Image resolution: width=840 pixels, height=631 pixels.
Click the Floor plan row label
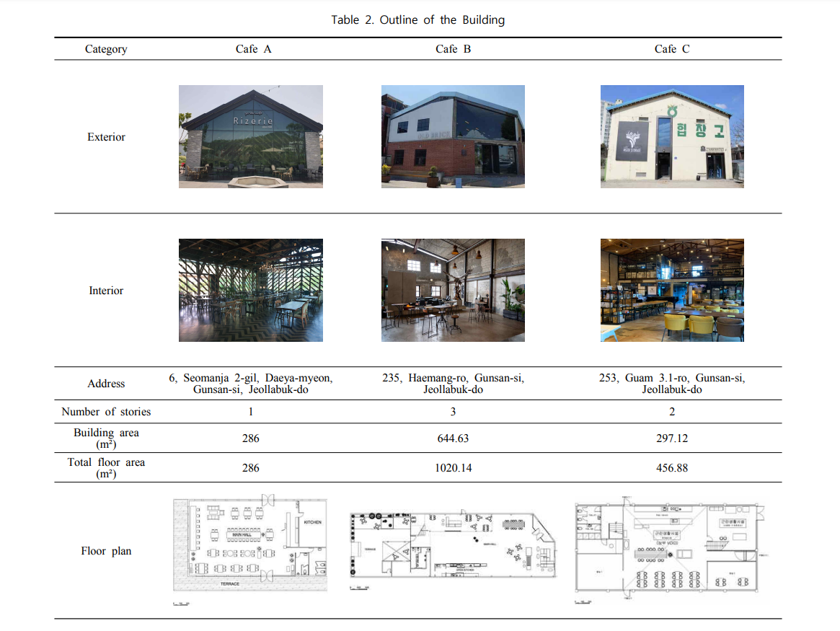pyautogui.click(x=106, y=551)
